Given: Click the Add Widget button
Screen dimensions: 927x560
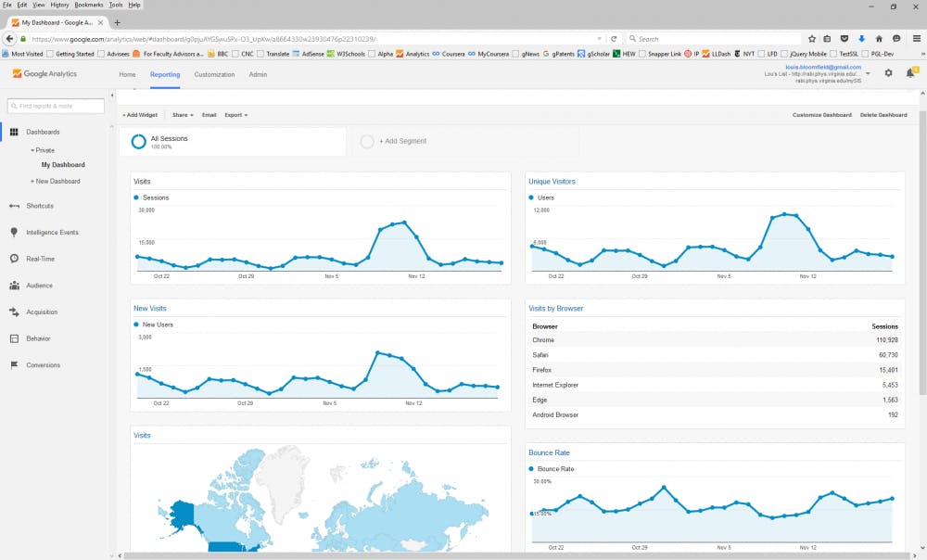Looking at the screenshot, I should coord(140,115).
